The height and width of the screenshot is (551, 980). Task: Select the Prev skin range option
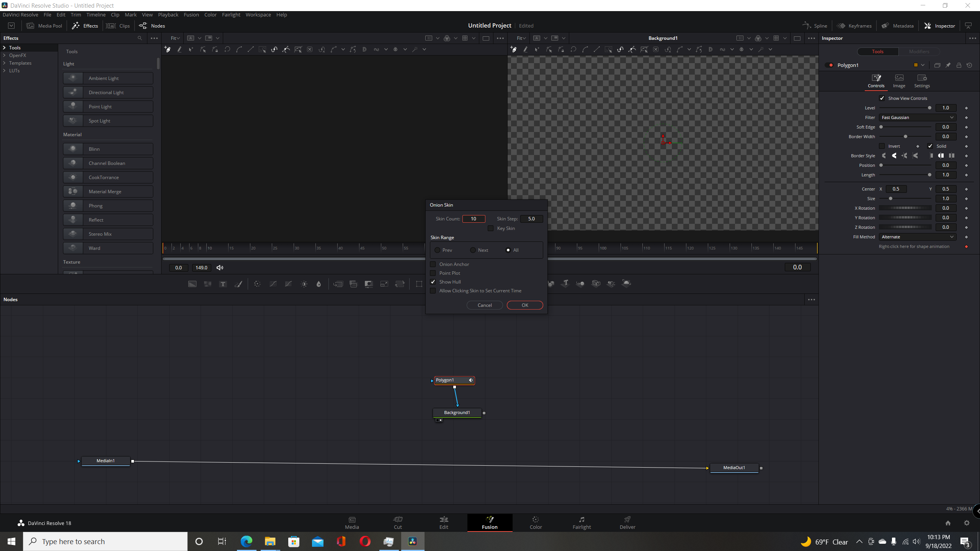click(437, 250)
